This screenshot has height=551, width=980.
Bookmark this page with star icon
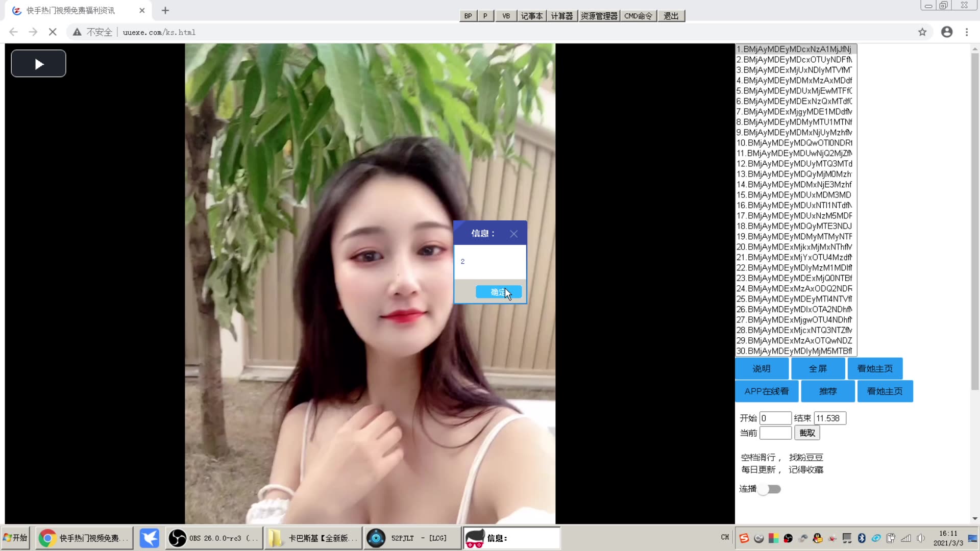pyautogui.click(x=922, y=32)
